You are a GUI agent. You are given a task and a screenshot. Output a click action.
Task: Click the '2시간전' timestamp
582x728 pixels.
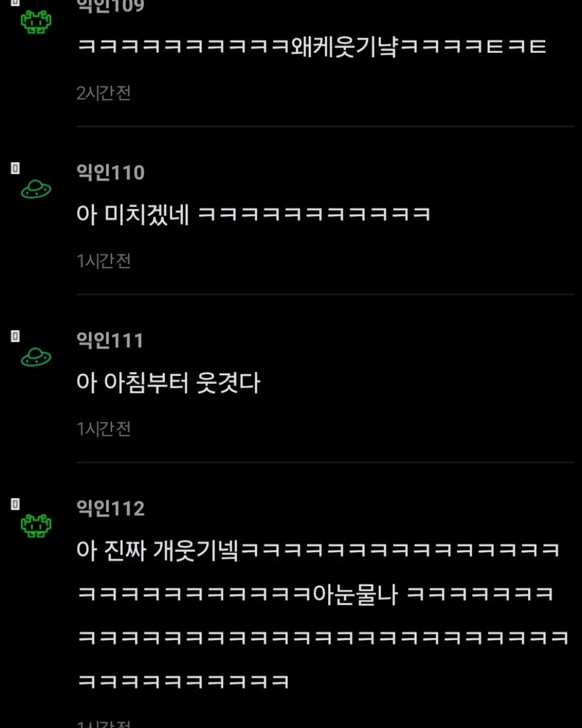(x=103, y=93)
